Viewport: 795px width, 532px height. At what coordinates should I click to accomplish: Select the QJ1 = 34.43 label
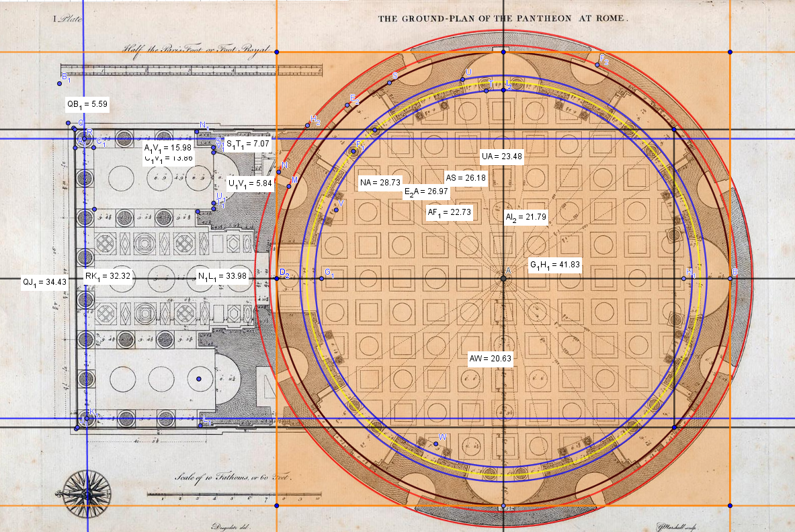coord(42,282)
